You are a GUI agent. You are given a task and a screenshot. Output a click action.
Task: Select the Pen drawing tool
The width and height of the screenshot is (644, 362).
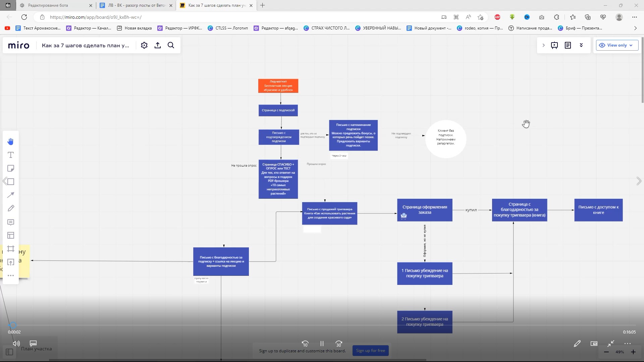tap(10, 208)
